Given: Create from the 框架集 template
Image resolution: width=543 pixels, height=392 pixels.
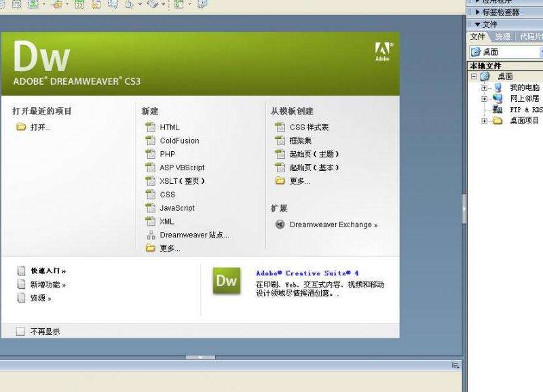Looking at the screenshot, I should [293, 141].
